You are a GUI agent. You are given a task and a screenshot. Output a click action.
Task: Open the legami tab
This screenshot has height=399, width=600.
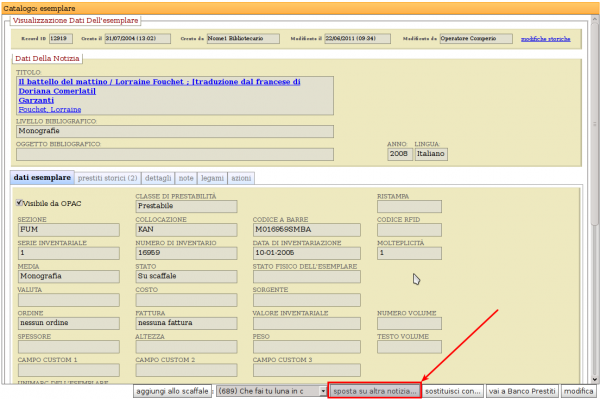click(212, 178)
